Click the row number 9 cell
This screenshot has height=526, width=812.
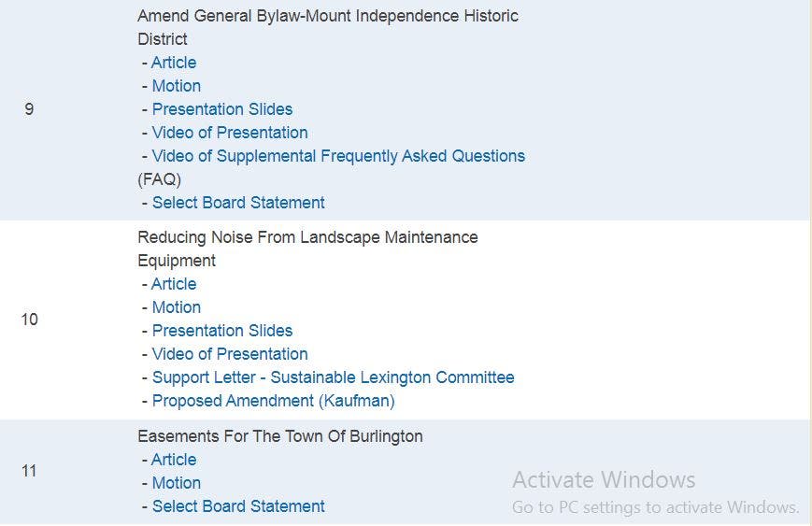coord(29,109)
